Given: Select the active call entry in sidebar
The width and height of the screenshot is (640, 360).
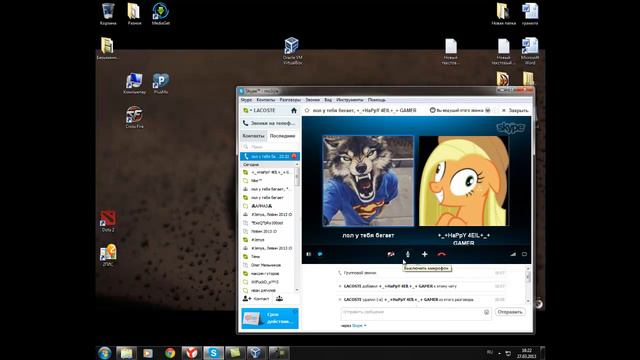Looking at the screenshot, I should [x=269, y=156].
